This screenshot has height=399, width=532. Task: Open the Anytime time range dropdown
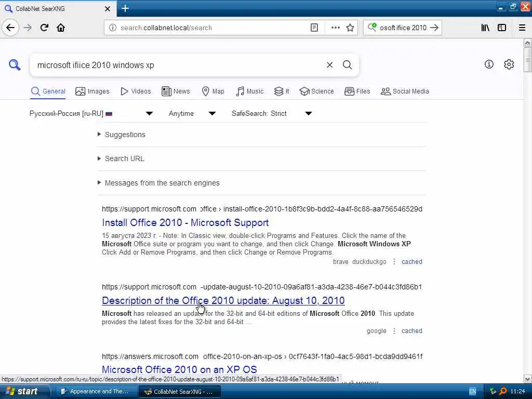pyautogui.click(x=192, y=113)
